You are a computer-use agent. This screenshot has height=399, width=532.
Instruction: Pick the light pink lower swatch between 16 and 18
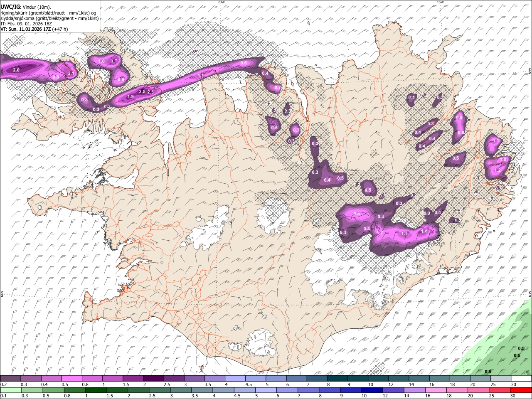(435, 390)
